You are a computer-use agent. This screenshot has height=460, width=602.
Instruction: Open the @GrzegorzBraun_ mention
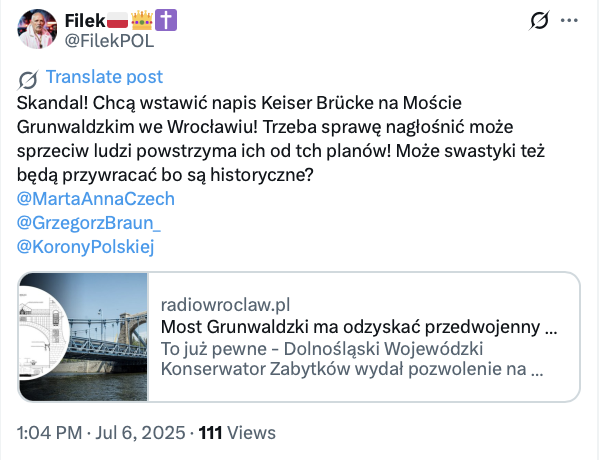click(89, 223)
